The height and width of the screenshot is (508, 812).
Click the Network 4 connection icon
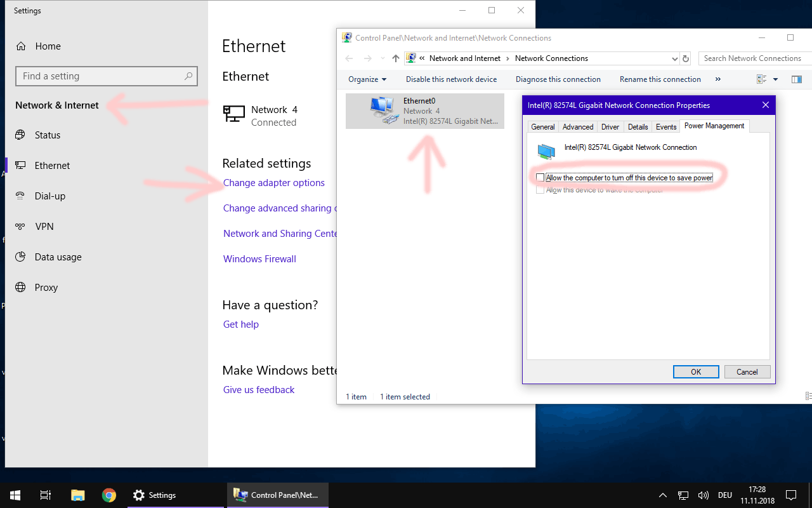tap(234, 114)
